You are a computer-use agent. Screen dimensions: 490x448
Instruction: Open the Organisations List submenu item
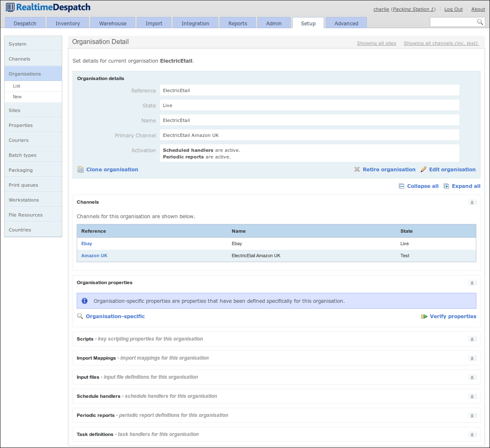(x=33, y=86)
